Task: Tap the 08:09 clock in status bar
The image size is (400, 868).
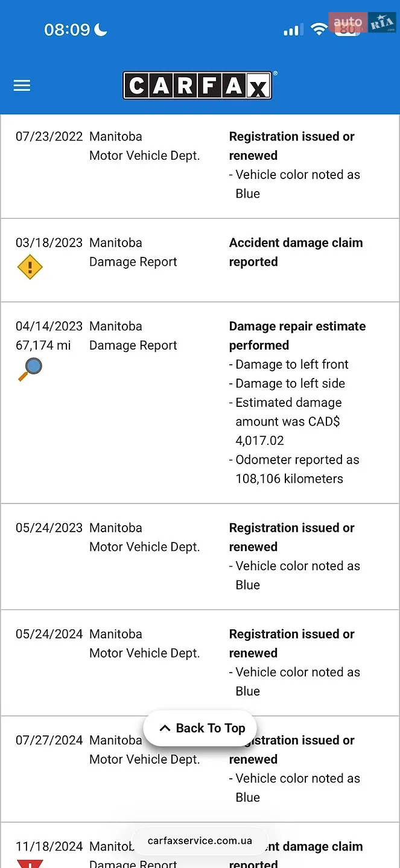Action: pyautogui.click(x=67, y=30)
